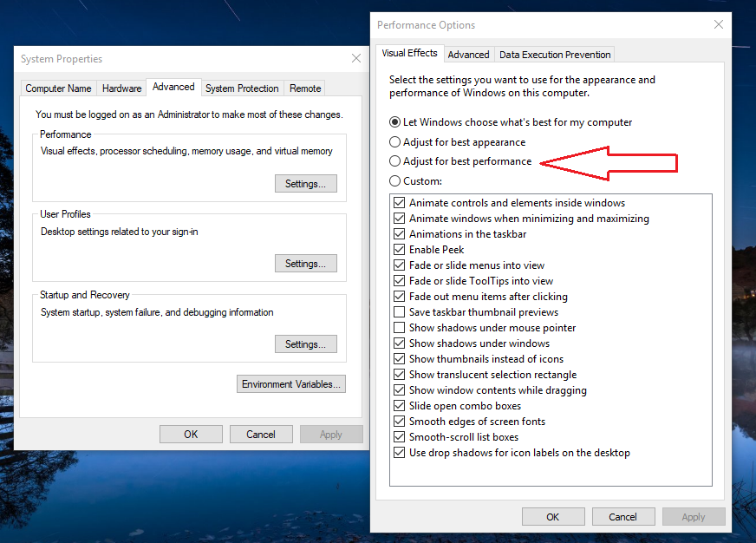Uncheck 'Animations in the taskbar'
756x543 pixels.
[x=400, y=234]
